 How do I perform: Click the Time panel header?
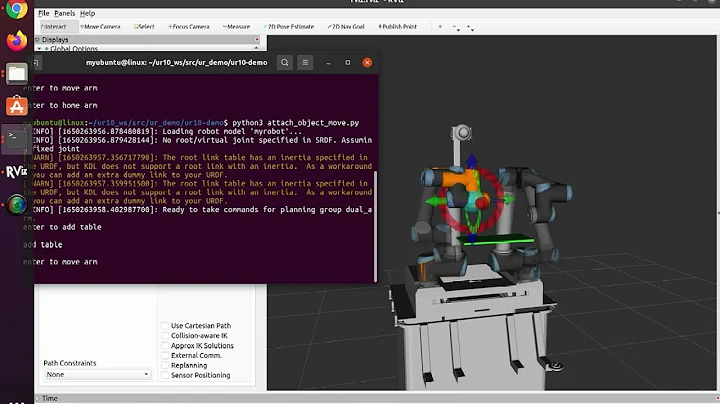[50, 398]
